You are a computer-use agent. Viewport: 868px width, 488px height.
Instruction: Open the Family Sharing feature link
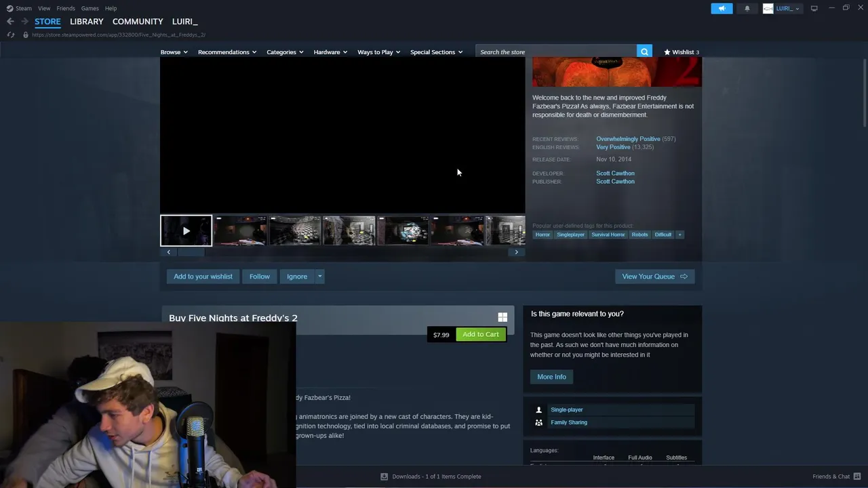(x=569, y=422)
